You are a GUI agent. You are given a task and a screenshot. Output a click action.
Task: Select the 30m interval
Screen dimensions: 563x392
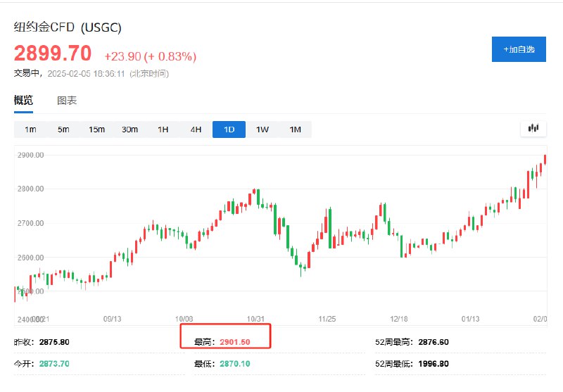(129, 129)
